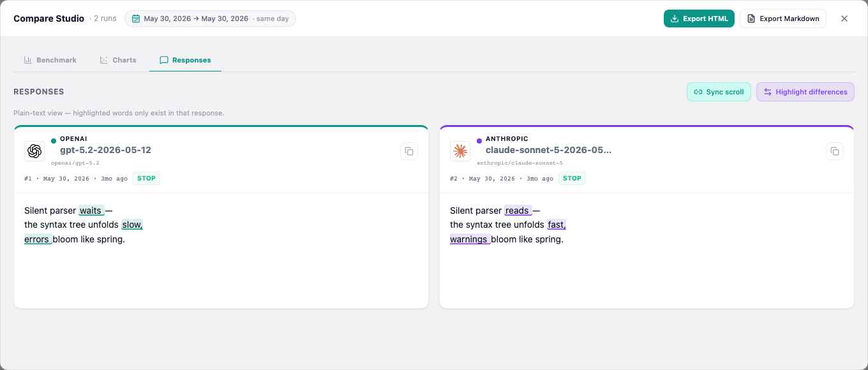Click the speech bubble icon on Responses tab

pyautogui.click(x=164, y=60)
